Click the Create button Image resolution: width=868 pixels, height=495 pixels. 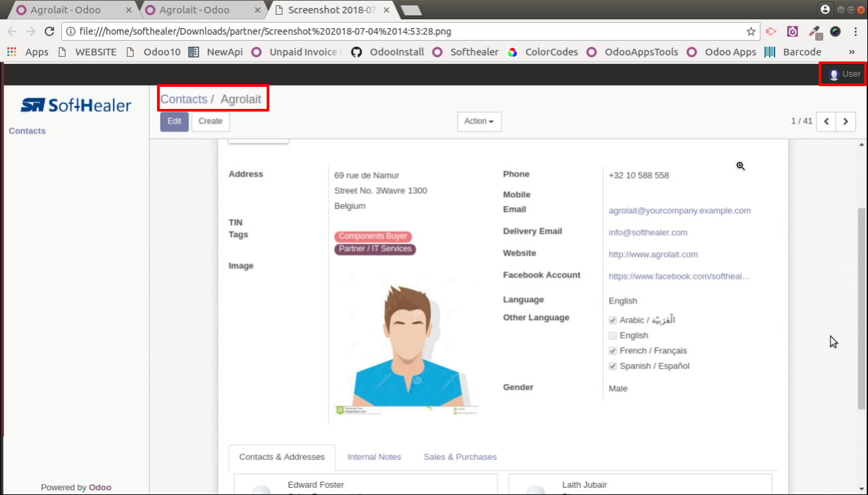pyautogui.click(x=210, y=122)
